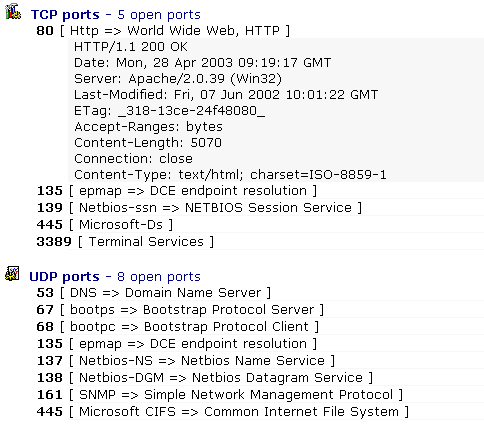
Task: Select TCP port 139 Netbios-ssn entry
Action: pos(199,208)
